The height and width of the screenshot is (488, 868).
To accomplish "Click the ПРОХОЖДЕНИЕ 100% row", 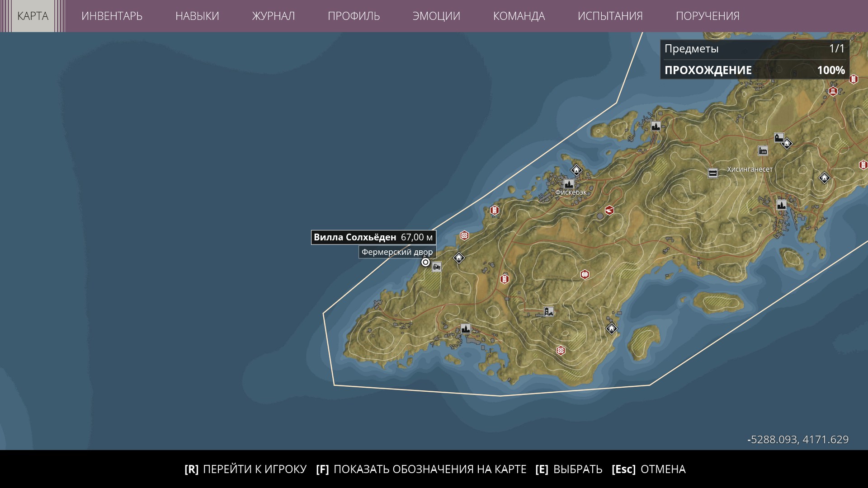I will pos(755,70).
